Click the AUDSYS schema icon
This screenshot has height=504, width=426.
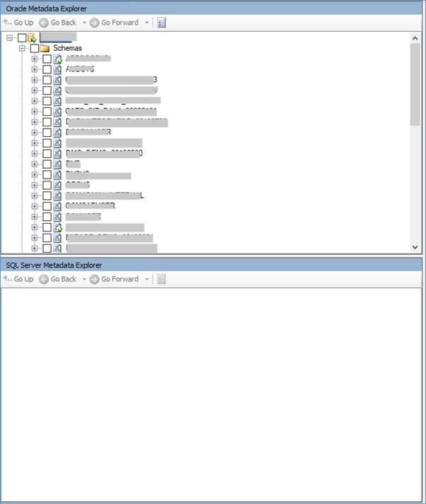(x=57, y=69)
